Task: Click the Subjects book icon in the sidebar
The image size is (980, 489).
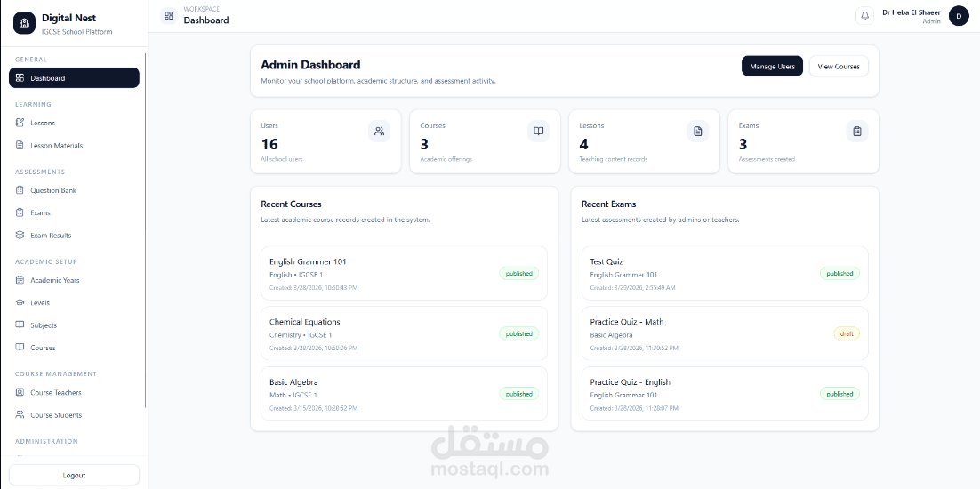Action: pyautogui.click(x=20, y=325)
